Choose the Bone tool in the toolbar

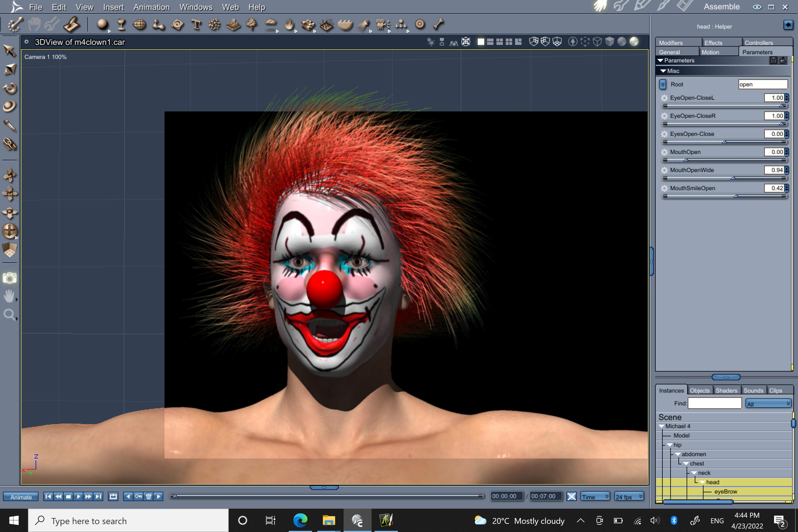pos(438,24)
